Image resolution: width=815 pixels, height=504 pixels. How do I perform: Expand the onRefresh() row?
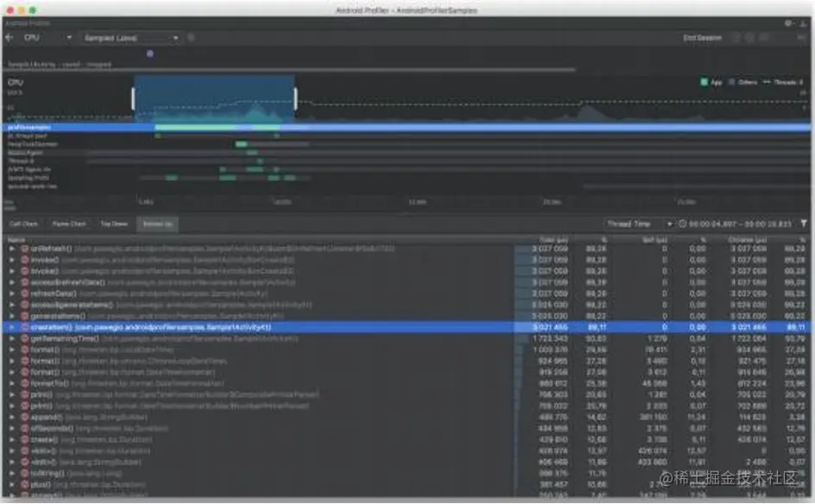(12, 249)
